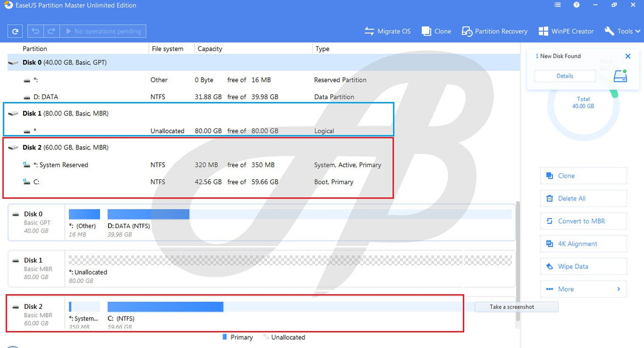Click Delete All in action panel
The height and width of the screenshot is (348, 644).
(x=584, y=198)
